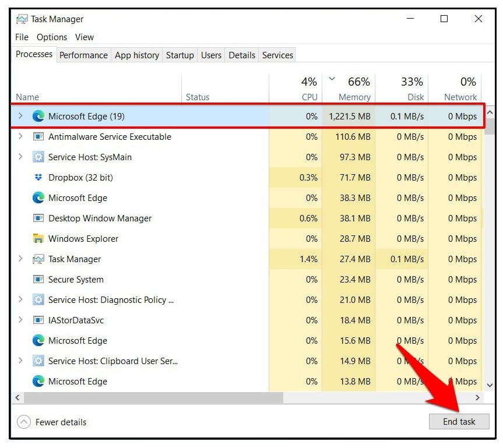Image resolution: width=503 pixels, height=448 pixels.
Task: Click the vertical scrollbar down arrow
Action: point(490,385)
